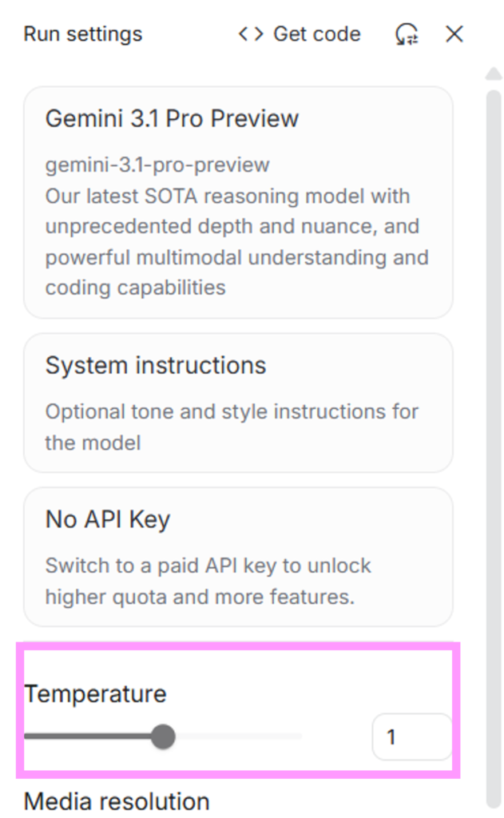
Task: Click the Temperature label
Action: coord(95,693)
